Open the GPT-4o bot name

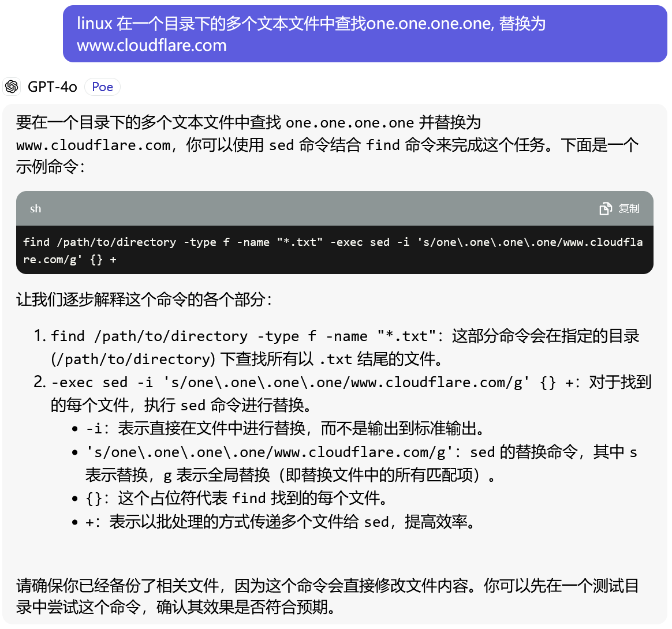[x=52, y=87]
